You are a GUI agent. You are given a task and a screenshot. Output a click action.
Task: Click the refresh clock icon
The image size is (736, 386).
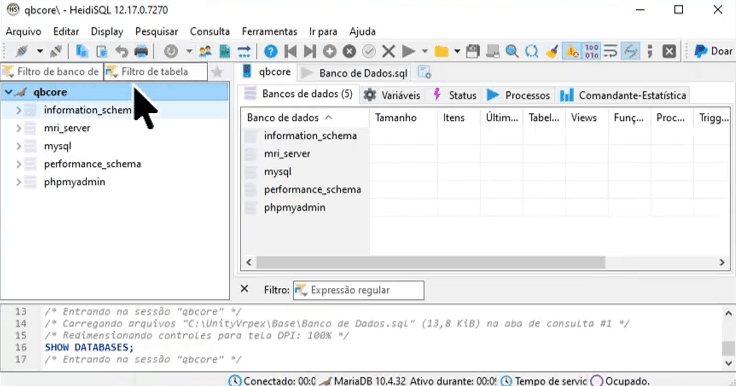pos(171,51)
